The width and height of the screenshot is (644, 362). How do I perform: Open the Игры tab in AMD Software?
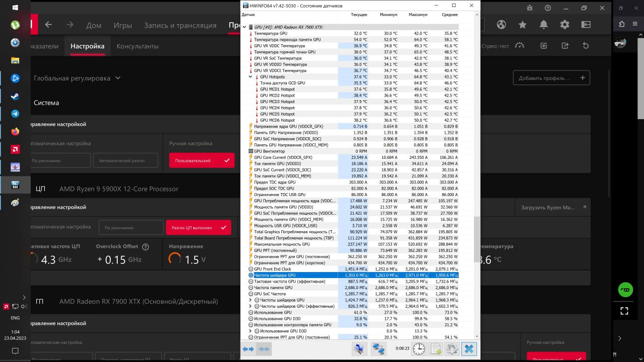123,25
